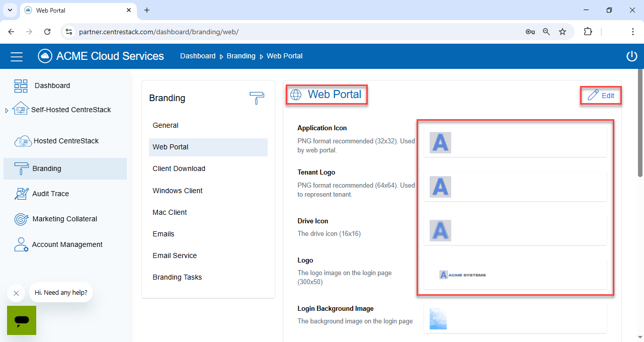Click the browser address bar
Screen dimensions: 644x342
297,32
